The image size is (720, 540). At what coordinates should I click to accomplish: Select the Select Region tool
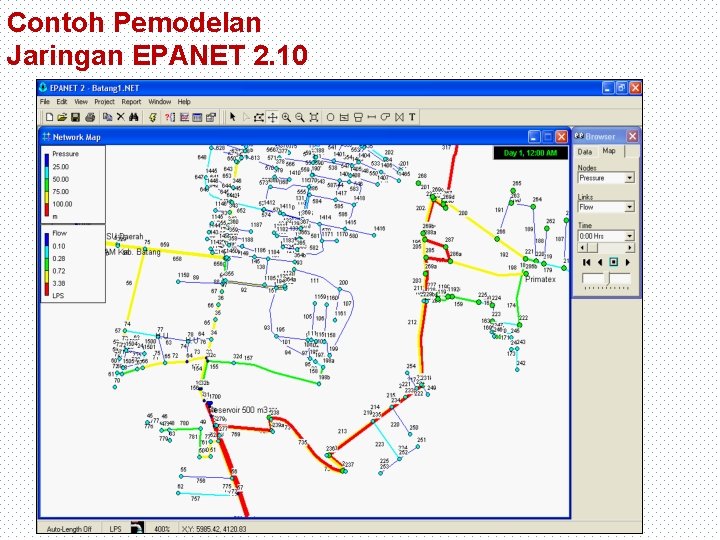pos(259,117)
